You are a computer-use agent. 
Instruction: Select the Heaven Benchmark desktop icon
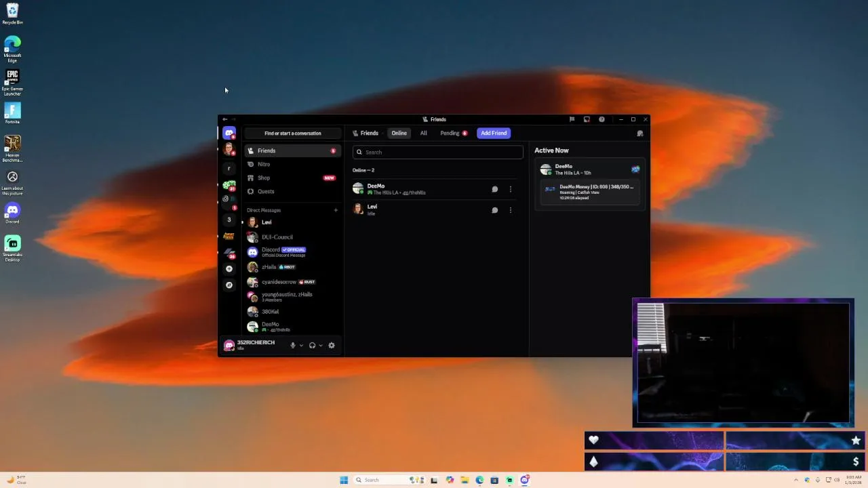click(x=12, y=149)
